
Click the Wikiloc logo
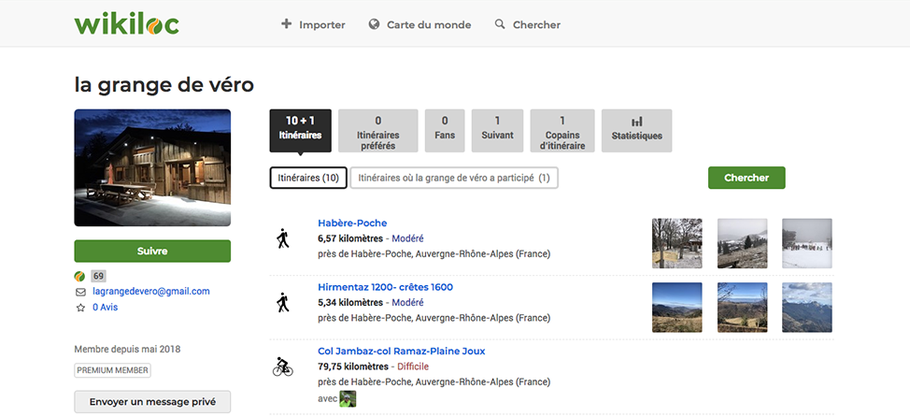127,24
